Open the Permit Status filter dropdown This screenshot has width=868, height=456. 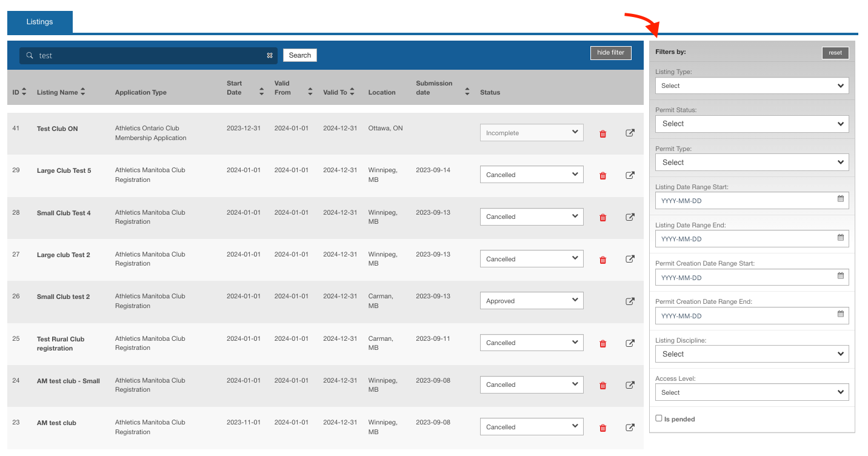pos(752,124)
